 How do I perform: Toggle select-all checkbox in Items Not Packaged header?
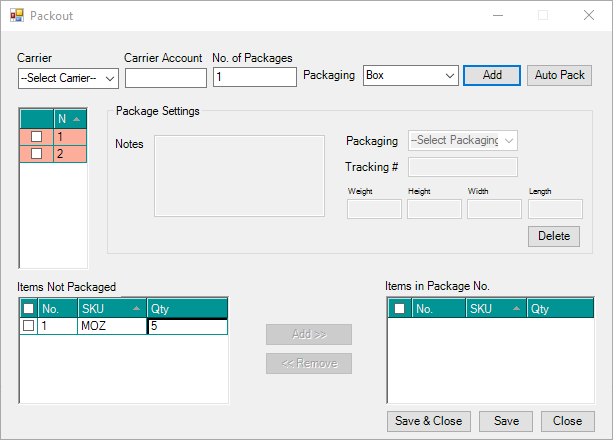[x=29, y=309]
